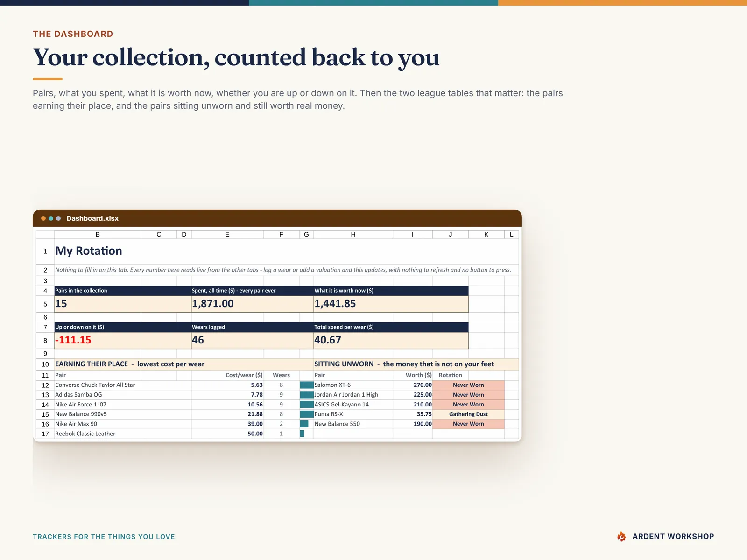
Task: Select the Adidas Samba OG cell
Action: pyautogui.click(x=123, y=395)
